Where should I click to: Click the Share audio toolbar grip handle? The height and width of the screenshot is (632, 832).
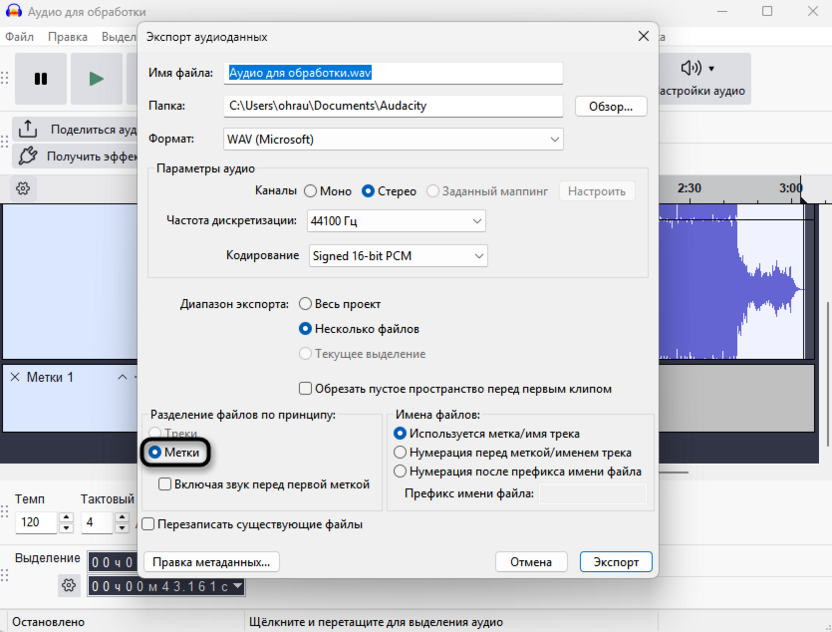[5, 142]
